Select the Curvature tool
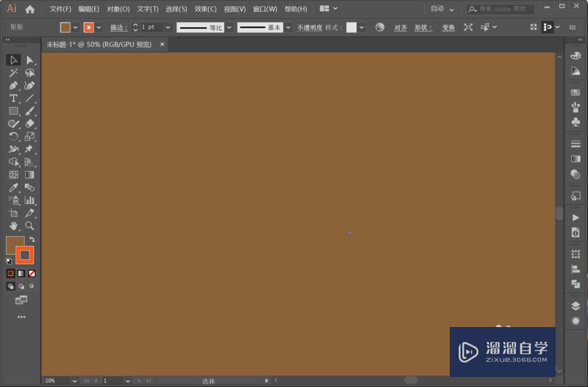 tap(29, 85)
